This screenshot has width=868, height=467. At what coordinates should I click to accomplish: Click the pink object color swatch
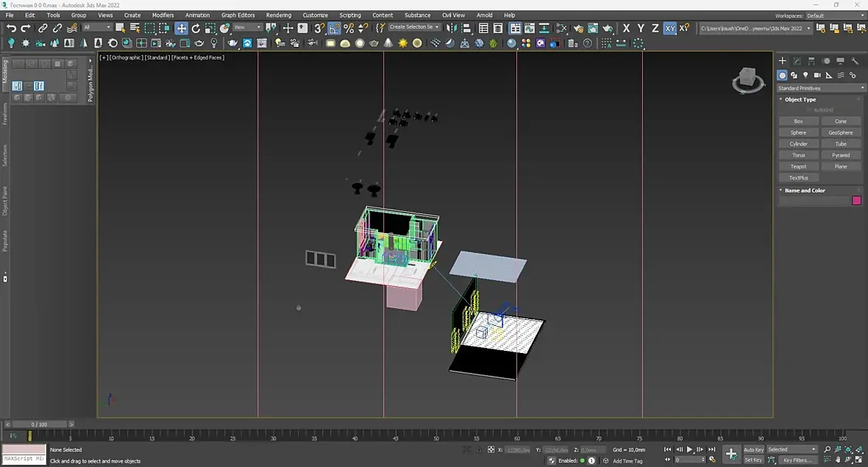[856, 201]
